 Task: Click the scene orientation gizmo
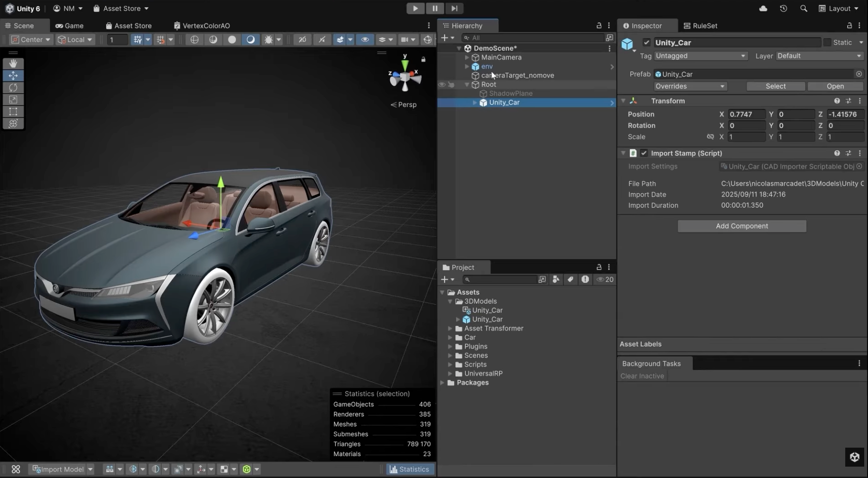click(405, 77)
